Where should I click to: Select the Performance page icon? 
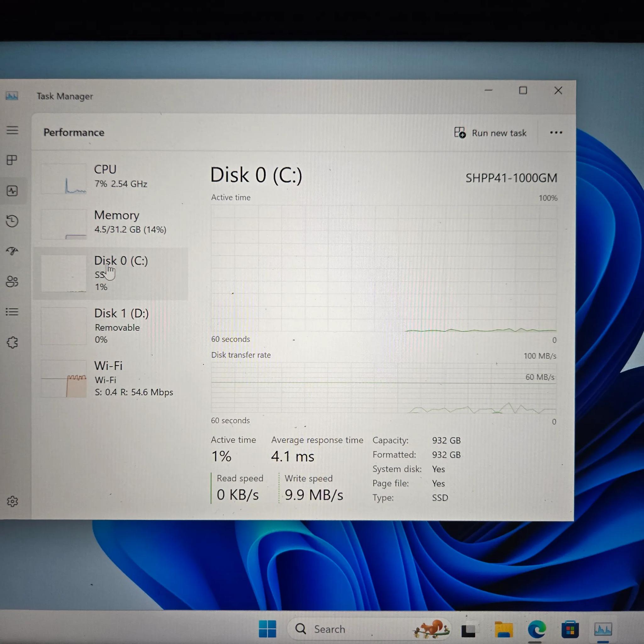click(x=12, y=191)
